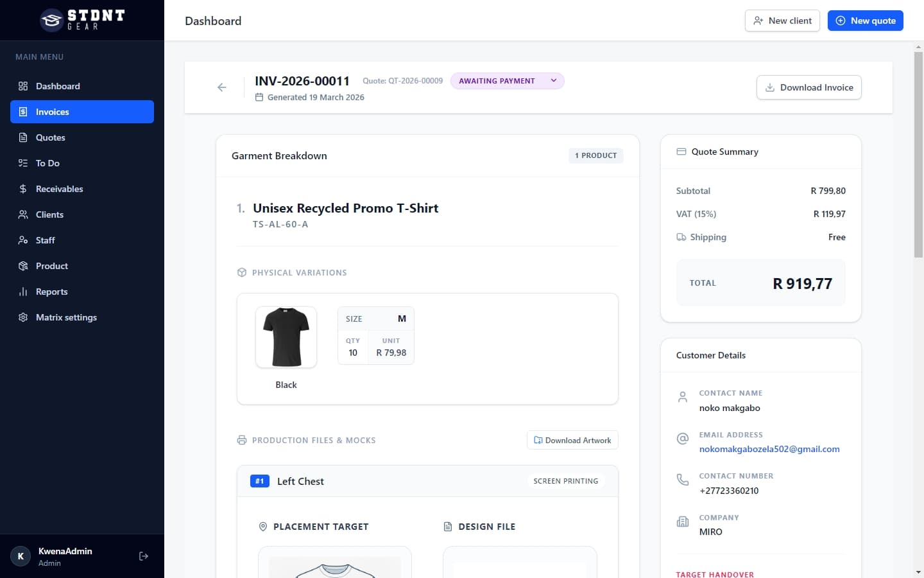This screenshot has height=578, width=924.
Task: Open the Dashboard menu item
Action: (82, 86)
